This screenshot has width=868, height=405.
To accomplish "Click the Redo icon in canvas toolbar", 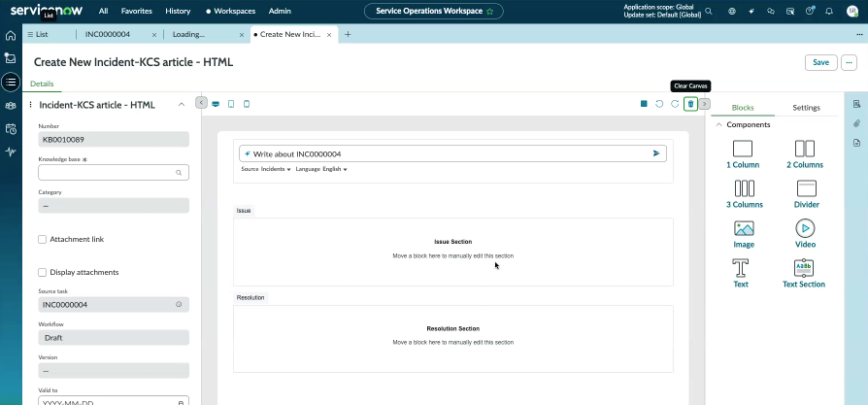I will tap(675, 104).
